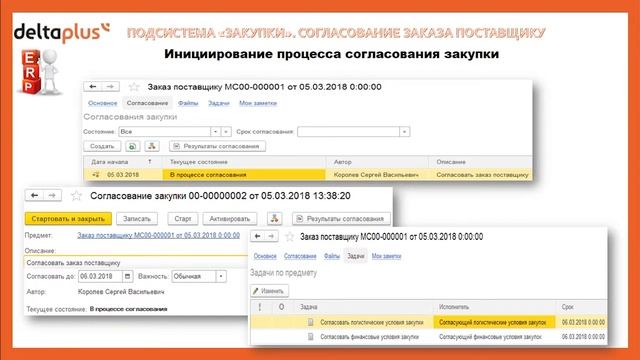The image size is (640, 360).
Task: Click the Задача column header
Action: coord(363,307)
